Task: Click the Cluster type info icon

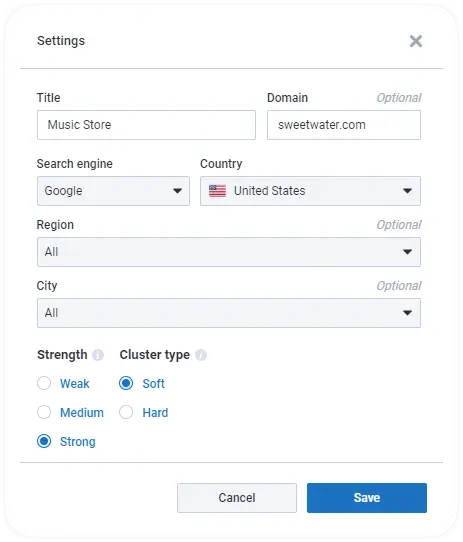Action: pos(201,355)
